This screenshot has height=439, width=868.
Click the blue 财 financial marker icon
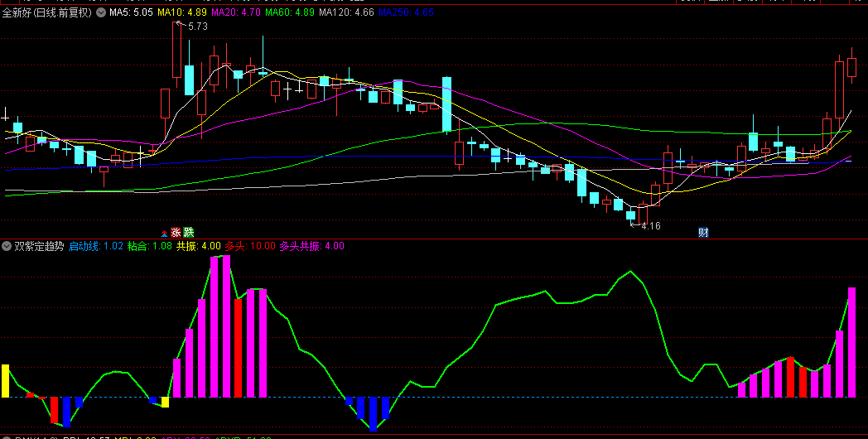coord(703,233)
